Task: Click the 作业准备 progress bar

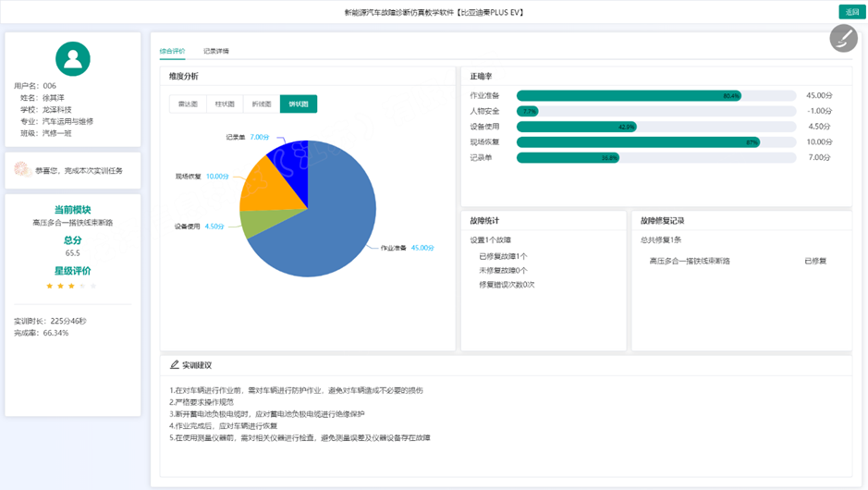Action: coord(656,96)
